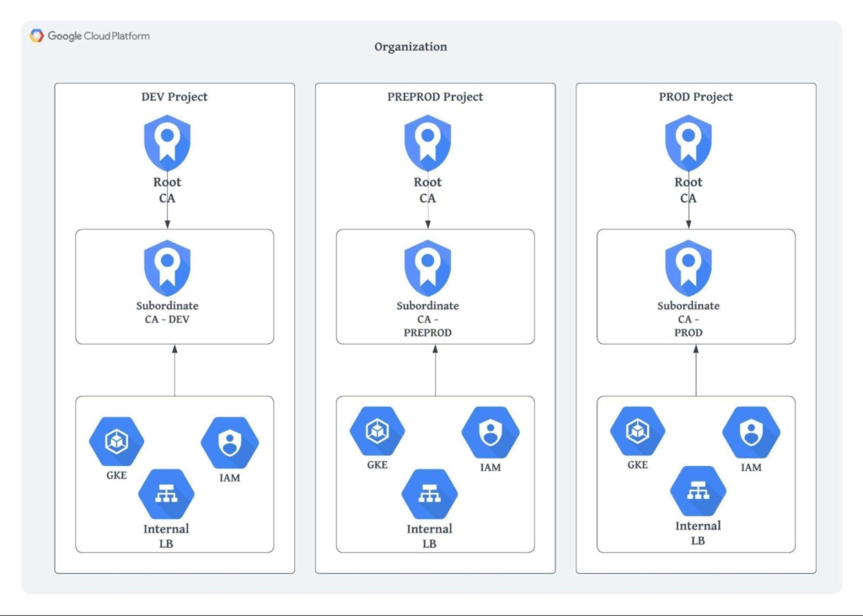Select the Root CA icon in DEV Project
Image resolution: width=863 pixels, height=616 pixels.
click(x=168, y=143)
